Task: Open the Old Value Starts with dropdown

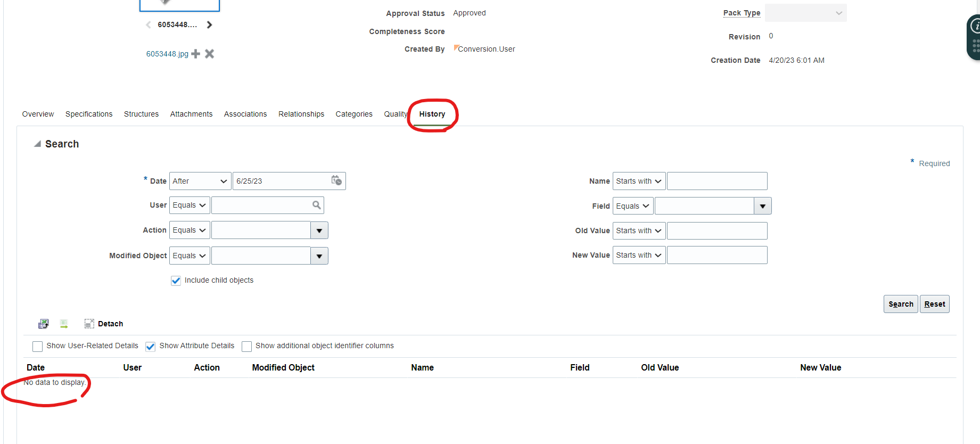Action: tap(639, 231)
